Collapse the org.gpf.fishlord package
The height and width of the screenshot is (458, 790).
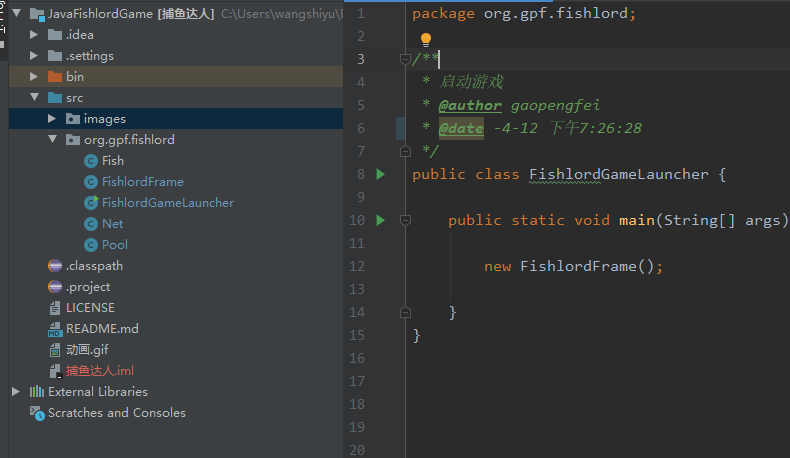[52, 139]
